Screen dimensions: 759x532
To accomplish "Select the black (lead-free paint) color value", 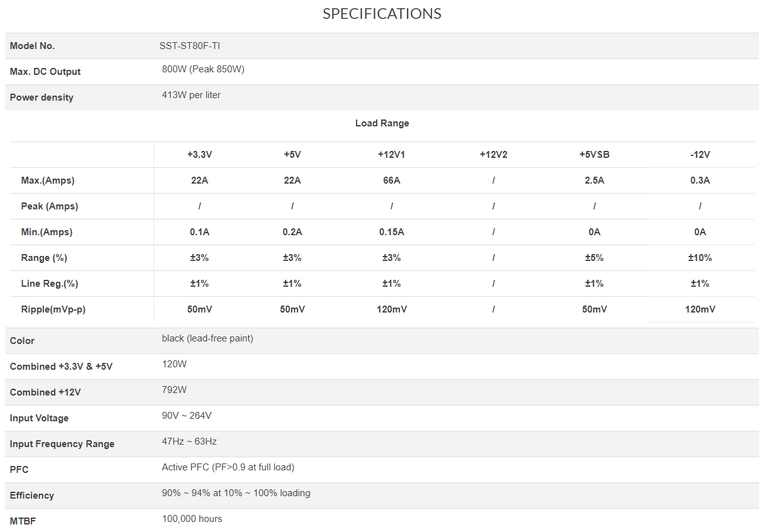I will (x=208, y=338).
